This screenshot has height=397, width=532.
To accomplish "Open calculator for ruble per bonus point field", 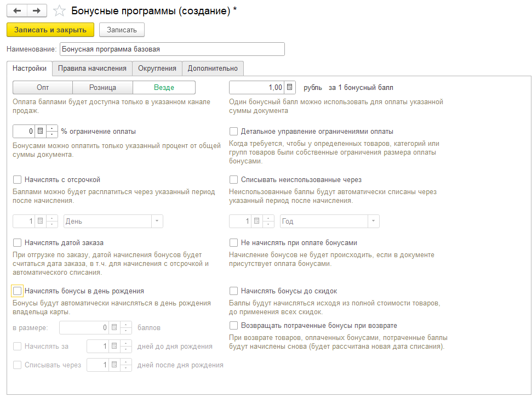I will tap(289, 87).
